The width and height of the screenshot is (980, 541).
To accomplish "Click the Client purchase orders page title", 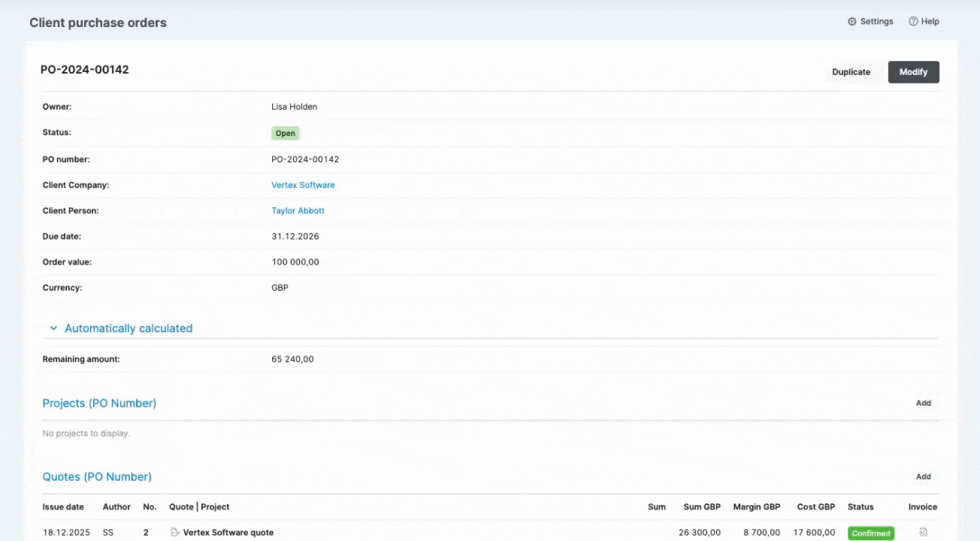I will 98,23.
